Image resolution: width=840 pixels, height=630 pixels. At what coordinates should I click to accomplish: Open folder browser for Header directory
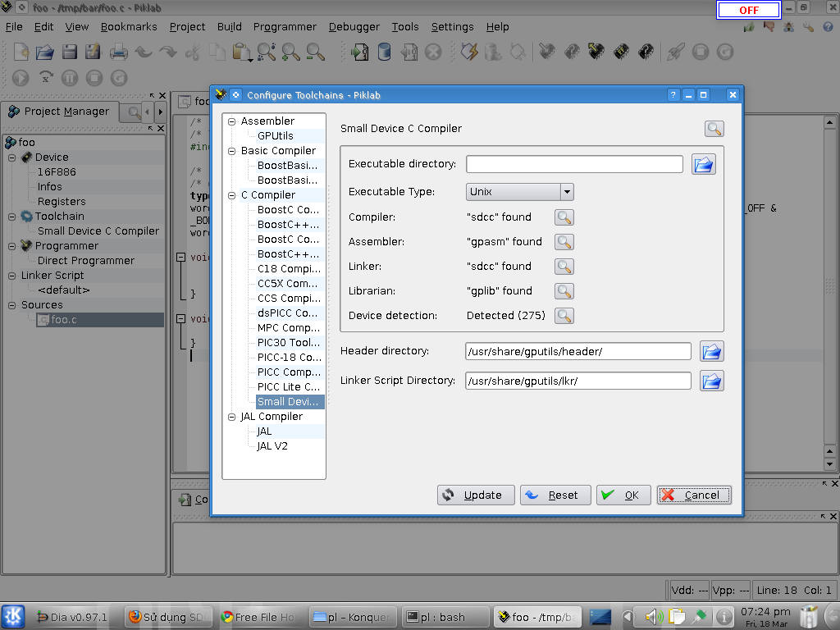coord(711,352)
